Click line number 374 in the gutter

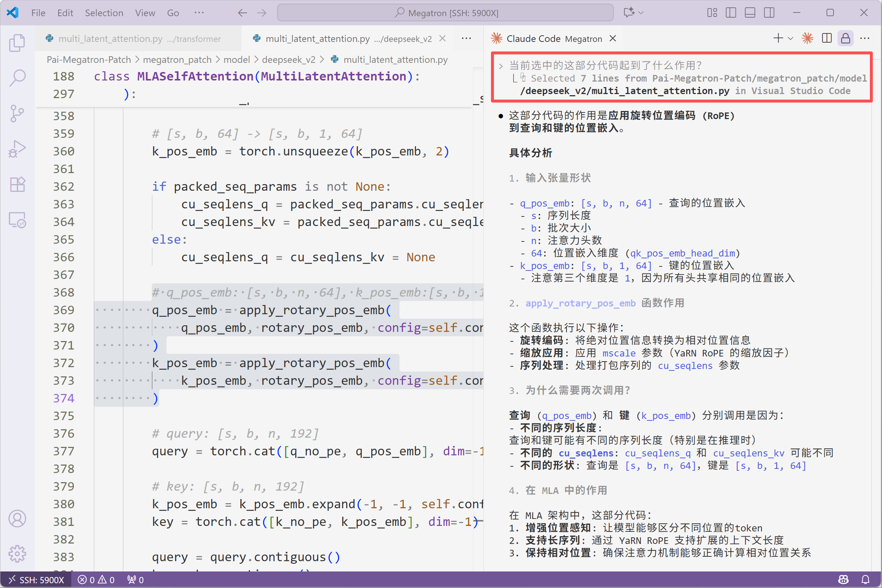point(64,398)
